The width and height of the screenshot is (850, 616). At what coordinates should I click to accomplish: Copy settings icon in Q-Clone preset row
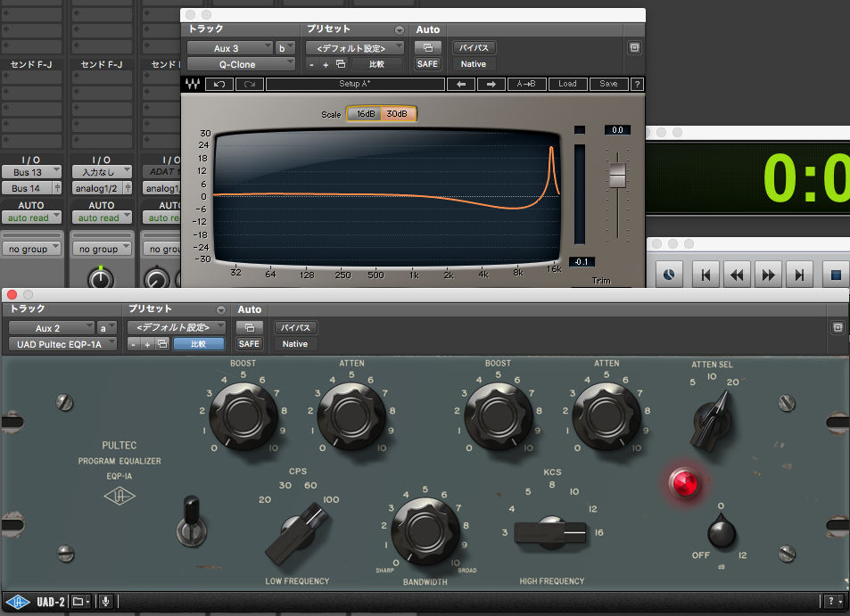(x=341, y=64)
